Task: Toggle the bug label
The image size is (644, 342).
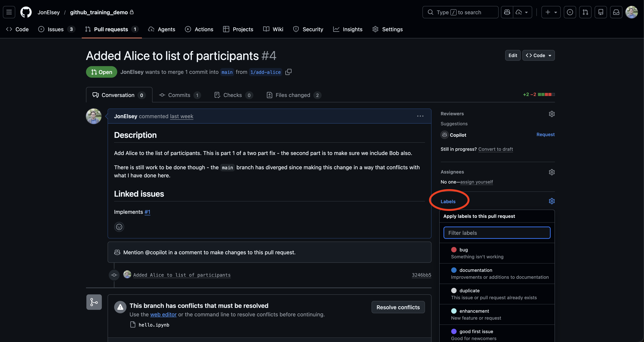Action: 497,253
